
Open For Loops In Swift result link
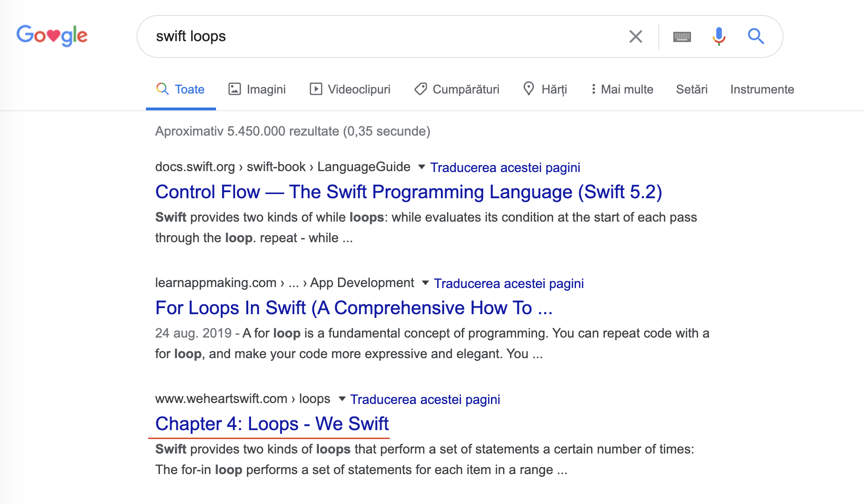pos(354,308)
